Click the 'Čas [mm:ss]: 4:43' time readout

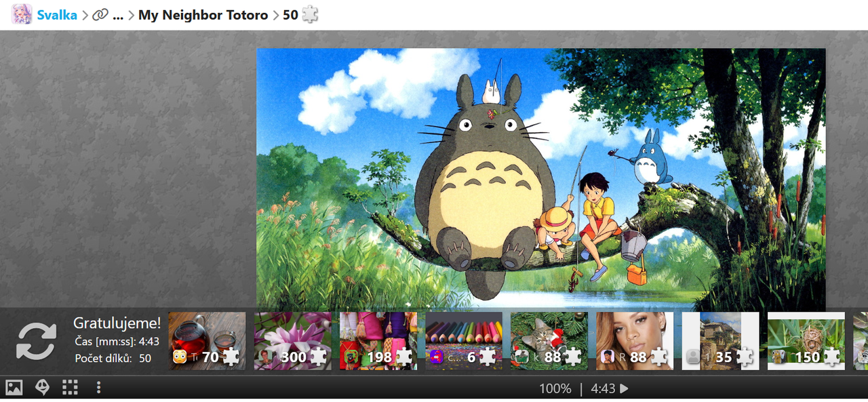(117, 342)
